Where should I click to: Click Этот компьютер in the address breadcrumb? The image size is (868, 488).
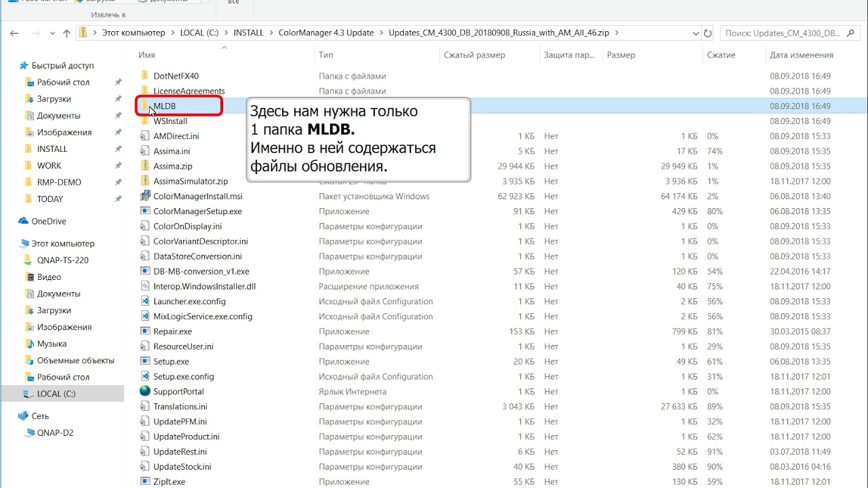point(134,33)
